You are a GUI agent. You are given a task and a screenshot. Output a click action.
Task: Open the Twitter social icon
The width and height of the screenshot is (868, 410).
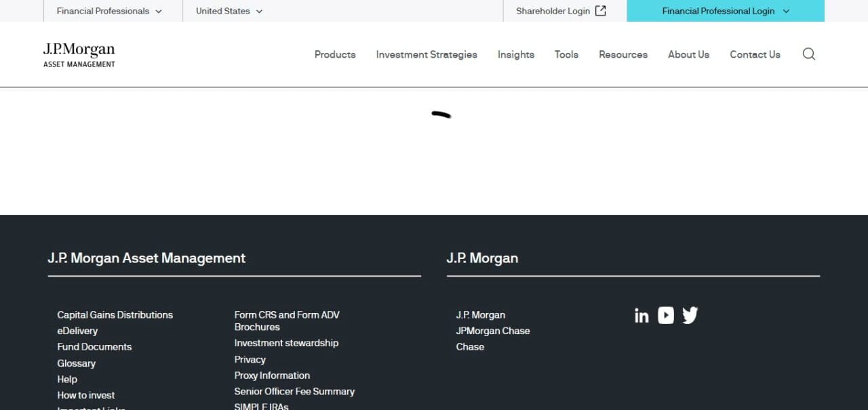pyautogui.click(x=690, y=315)
